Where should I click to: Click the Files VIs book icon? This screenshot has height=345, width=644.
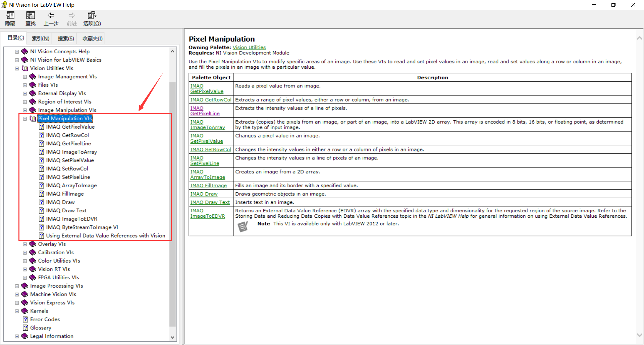tap(33, 85)
